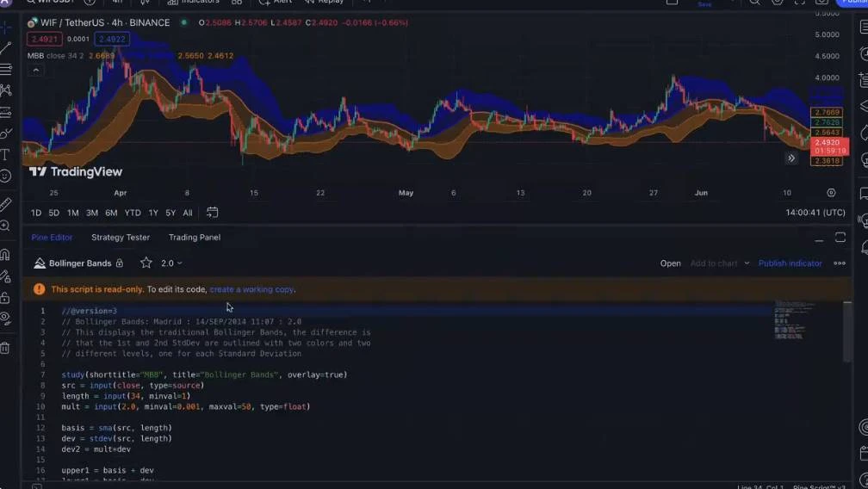The width and height of the screenshot is (868, 489).
Task: Click the go to date calendar icon
Action: click(212, 213)
